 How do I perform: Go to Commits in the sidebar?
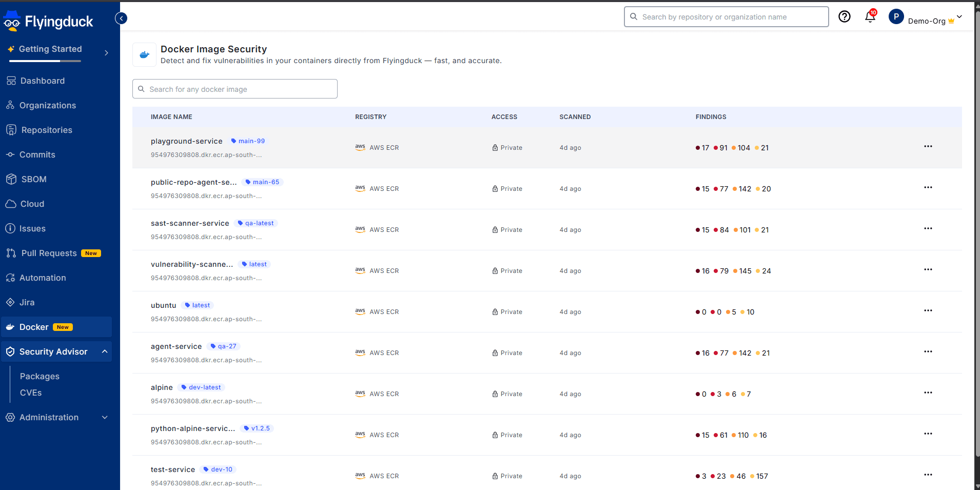(x=37, y=154)
